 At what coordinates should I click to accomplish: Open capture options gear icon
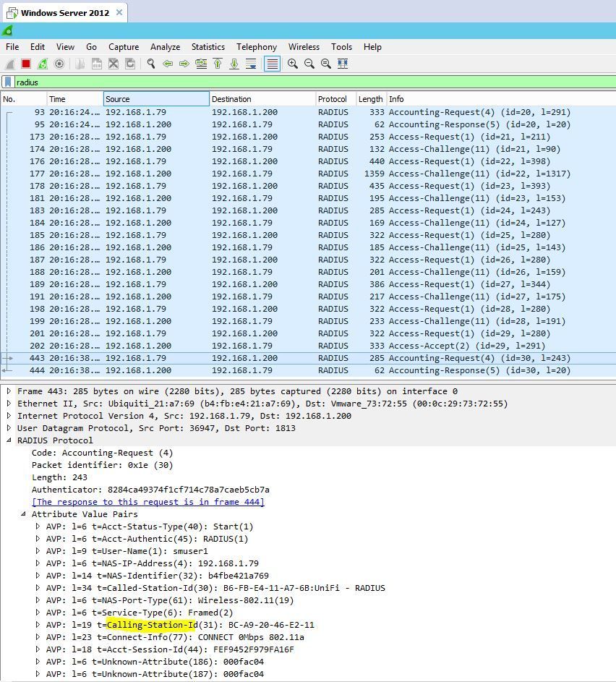[59, 64]
